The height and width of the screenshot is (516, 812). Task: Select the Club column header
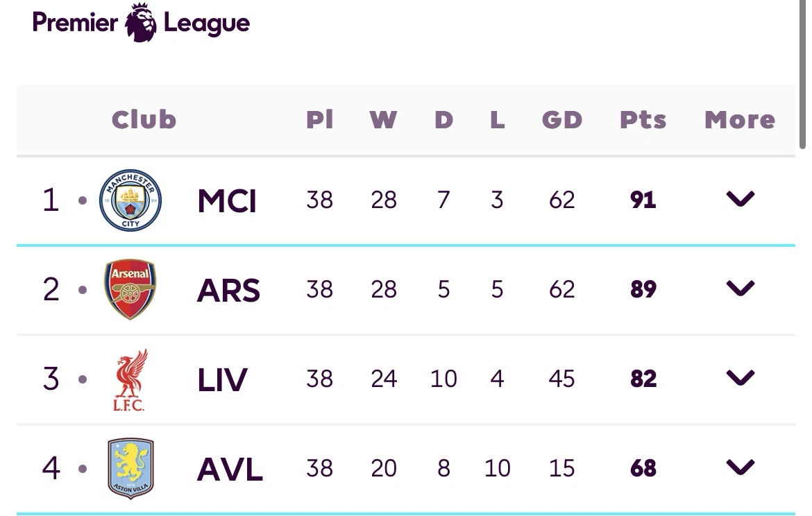pyautogui.click(x=144, y=119)
